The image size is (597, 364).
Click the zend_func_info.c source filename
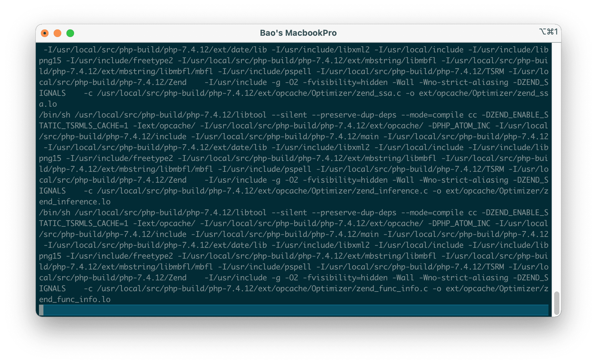pyautogui.click(x=392, y=289)
